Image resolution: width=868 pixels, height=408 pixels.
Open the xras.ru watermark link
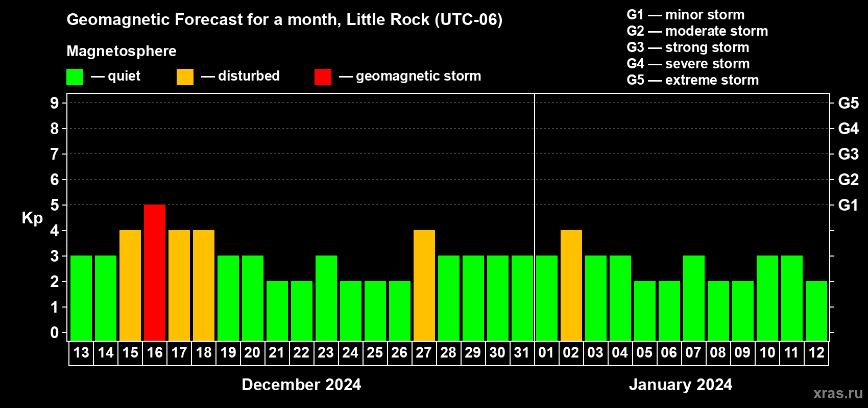point(838,393)
